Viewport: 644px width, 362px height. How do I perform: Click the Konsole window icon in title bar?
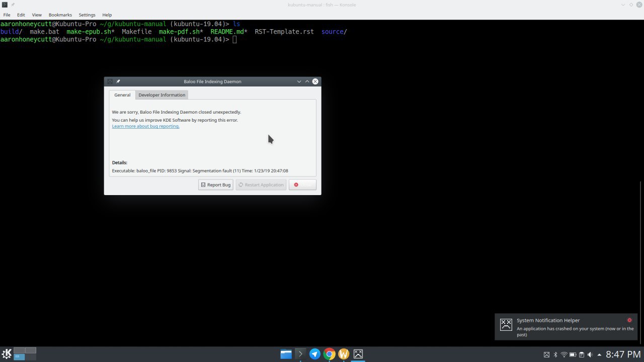click(x=5, y=5)
